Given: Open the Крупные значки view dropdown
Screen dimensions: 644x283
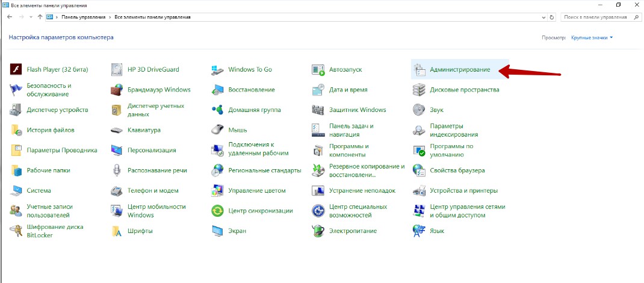Looking at the screenshot, I should [x=592, y=37].
